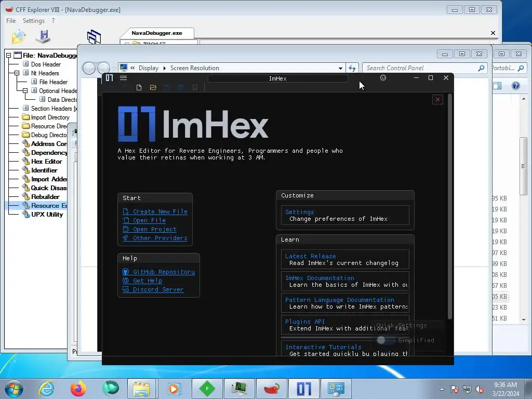Collapse the File: NavaDebugger tree root
The width and height of the screenshot is (532, 399).
point(8,55)
